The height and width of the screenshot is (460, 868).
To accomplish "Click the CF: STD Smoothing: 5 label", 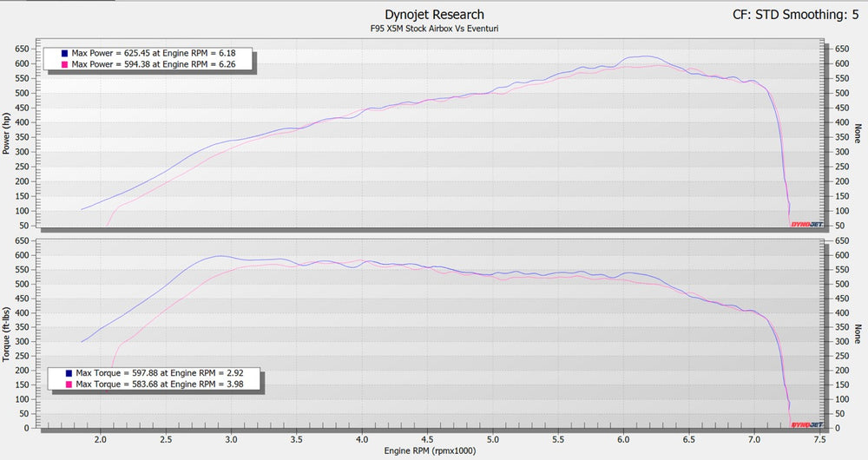I will [795, 15].
